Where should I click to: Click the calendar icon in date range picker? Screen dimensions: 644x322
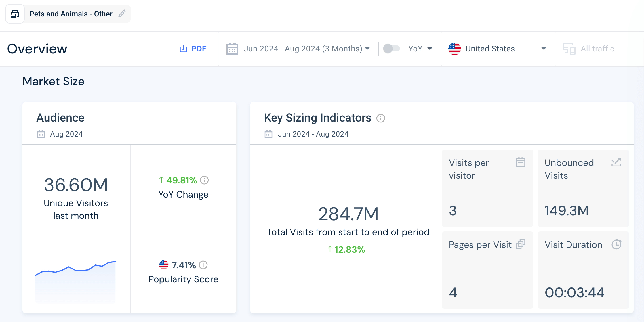point(232,49)
